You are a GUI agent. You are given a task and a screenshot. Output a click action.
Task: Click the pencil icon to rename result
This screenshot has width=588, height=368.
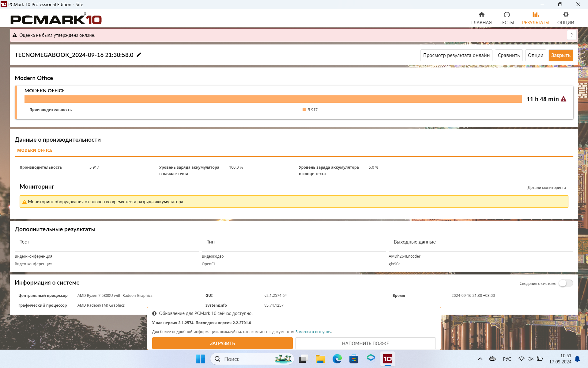click(139, 55)
